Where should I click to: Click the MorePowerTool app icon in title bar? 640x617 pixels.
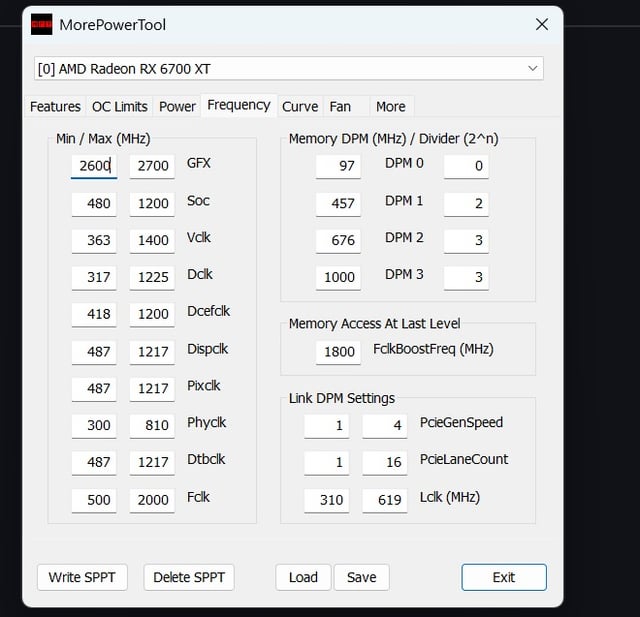[42, 25]
